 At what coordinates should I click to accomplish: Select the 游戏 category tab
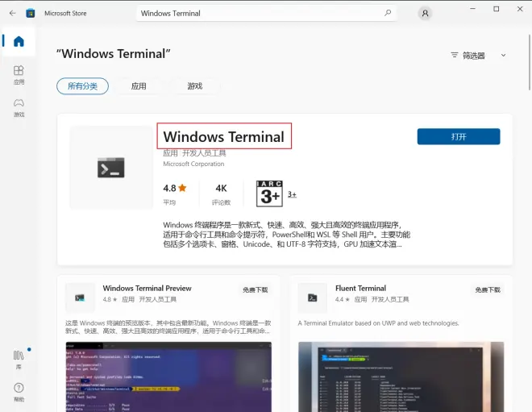click(x=195, y=86)
